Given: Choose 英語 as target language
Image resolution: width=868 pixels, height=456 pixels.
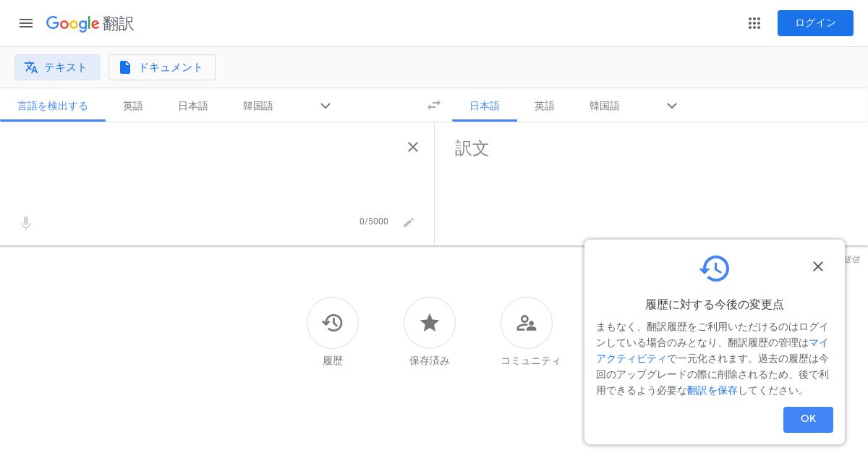Looking at the screenshot, I should coord(545,106).
